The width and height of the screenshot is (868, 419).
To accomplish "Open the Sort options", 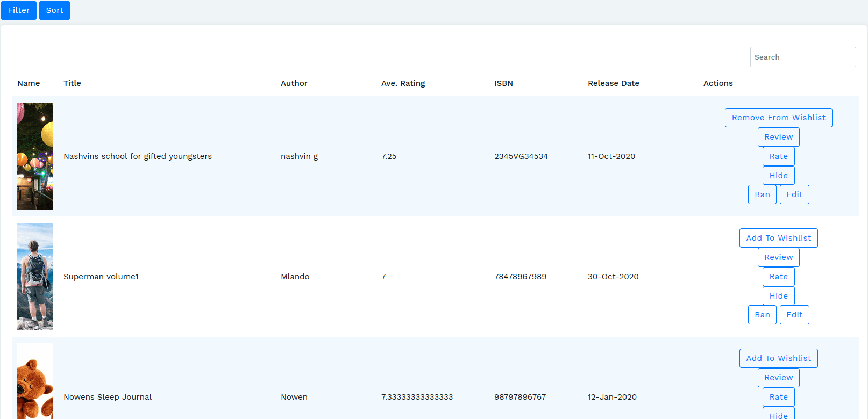I will point(54,10).
